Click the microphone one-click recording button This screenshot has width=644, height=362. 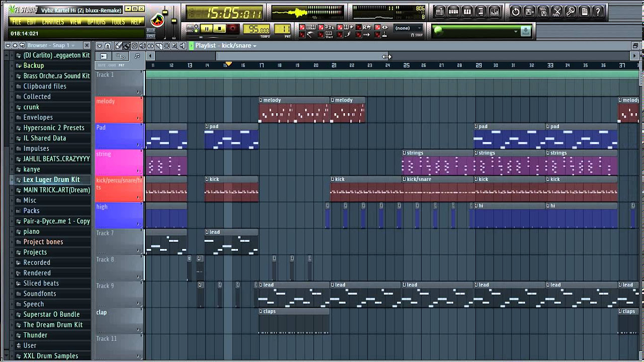point(571,12)
